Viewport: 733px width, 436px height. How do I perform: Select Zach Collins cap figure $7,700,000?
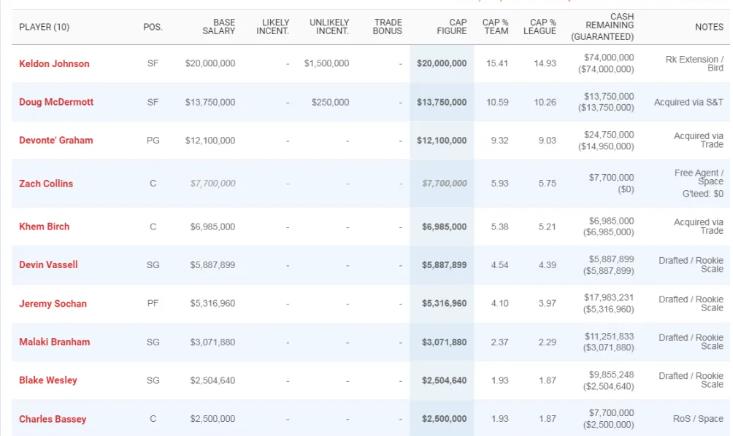[x=445, y=183]
